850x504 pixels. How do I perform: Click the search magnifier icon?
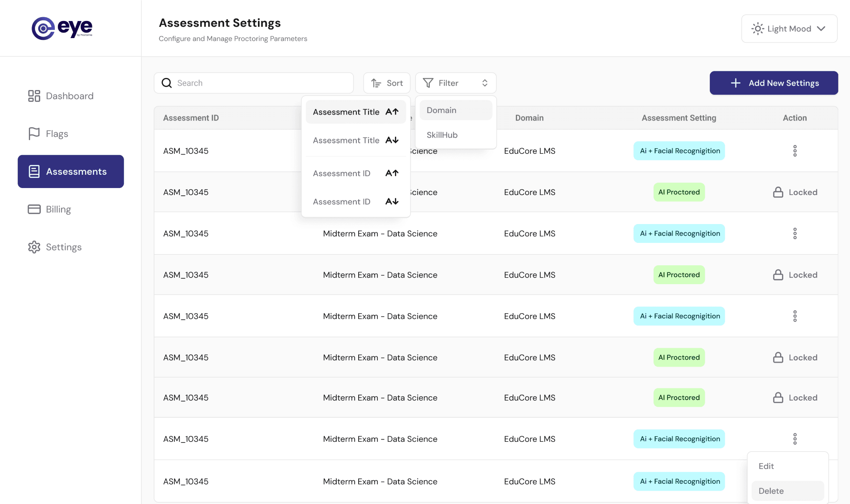[167, 83]
